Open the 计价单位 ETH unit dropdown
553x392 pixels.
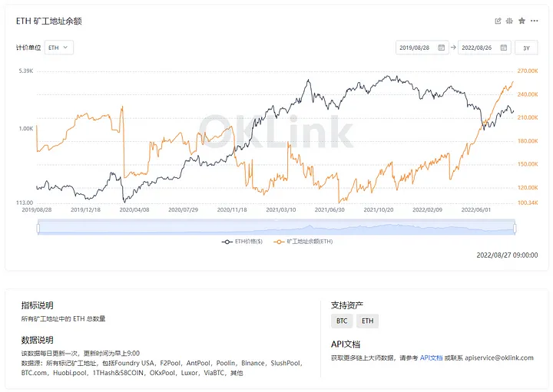[58, 48]
